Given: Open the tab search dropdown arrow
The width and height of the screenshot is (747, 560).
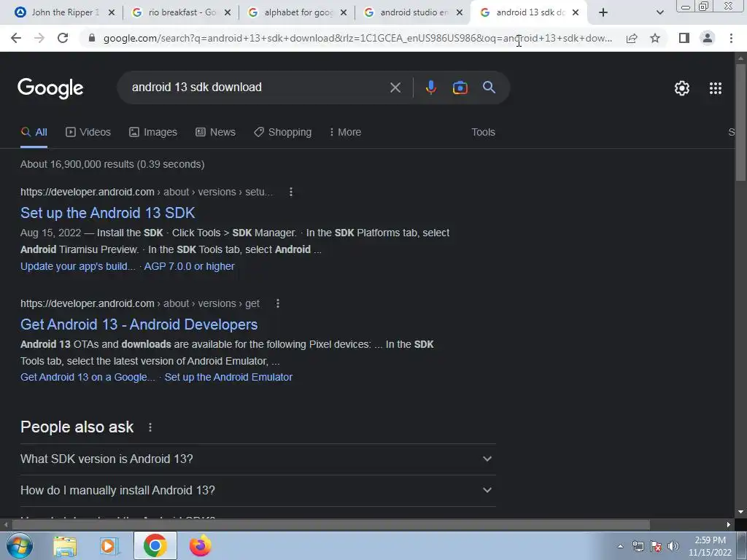Looking at the screenshot, I should coord(659,12).
